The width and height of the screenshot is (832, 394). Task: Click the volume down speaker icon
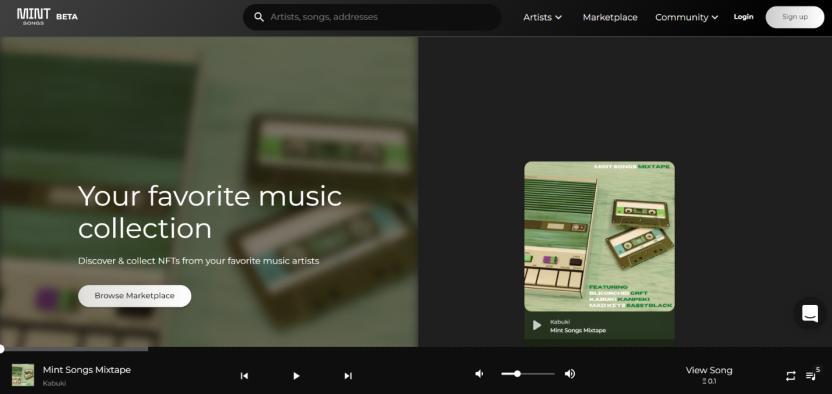(479, 374)
